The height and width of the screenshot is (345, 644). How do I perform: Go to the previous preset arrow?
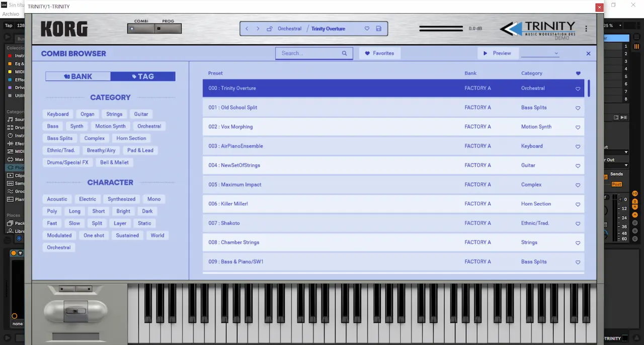[x=247, y=29]
